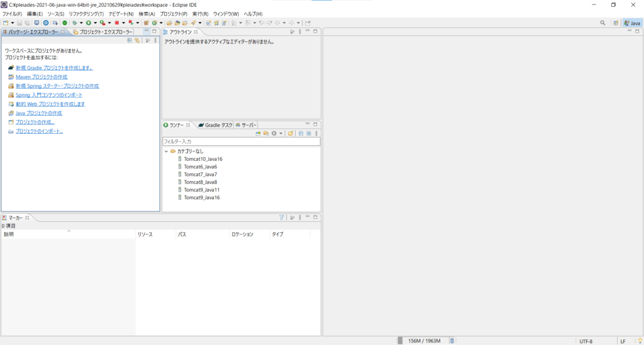Open the プロジェクト(P) menu
Image resolution: width=644 pixels, height=345 pixels.
174,13
